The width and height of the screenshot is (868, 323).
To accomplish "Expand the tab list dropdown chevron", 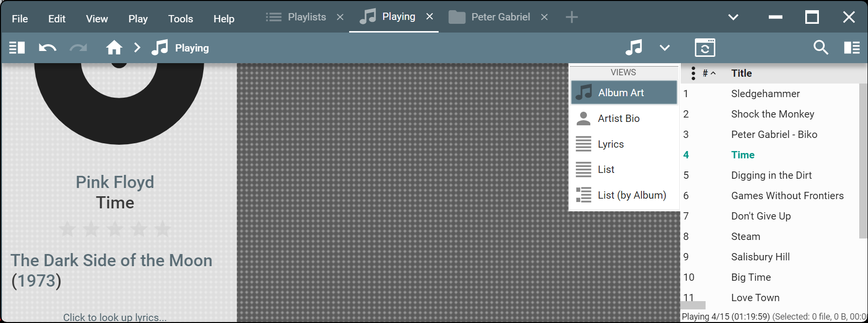I will (733, 17).
